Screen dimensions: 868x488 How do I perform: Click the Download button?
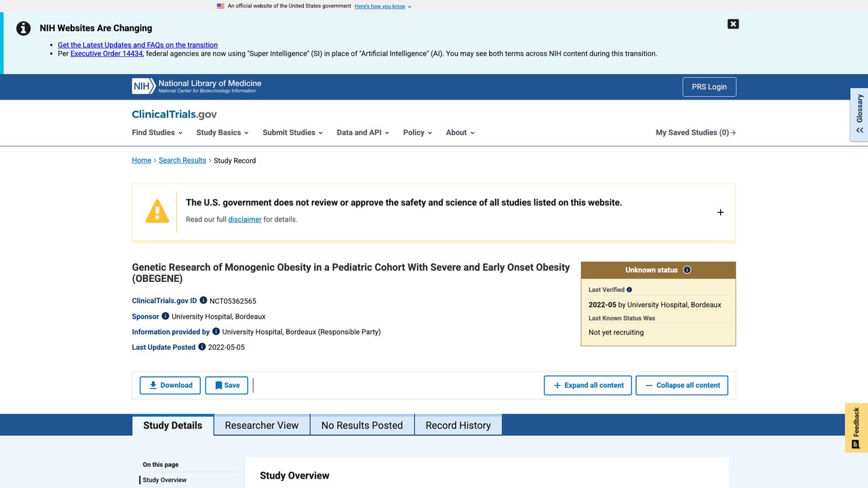(170, 385)
